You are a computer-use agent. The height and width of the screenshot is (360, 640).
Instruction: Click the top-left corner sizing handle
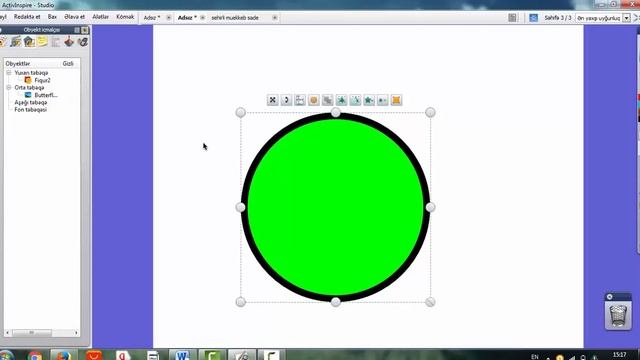(x=241, y=112)
